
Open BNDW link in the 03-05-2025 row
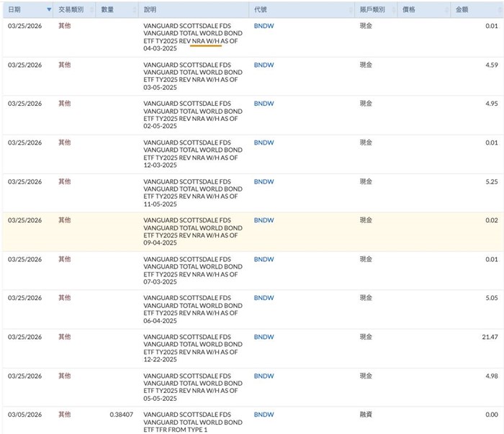264,65
